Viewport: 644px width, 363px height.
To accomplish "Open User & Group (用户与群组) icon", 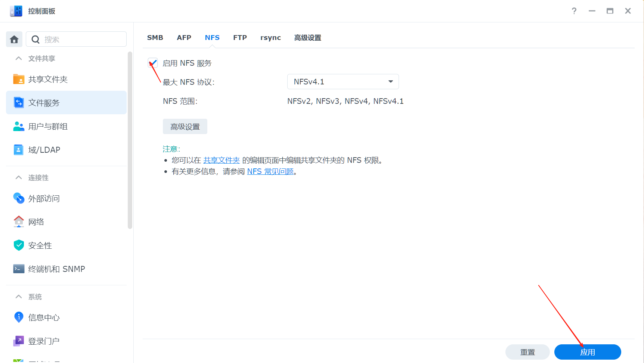I will 19,126.
